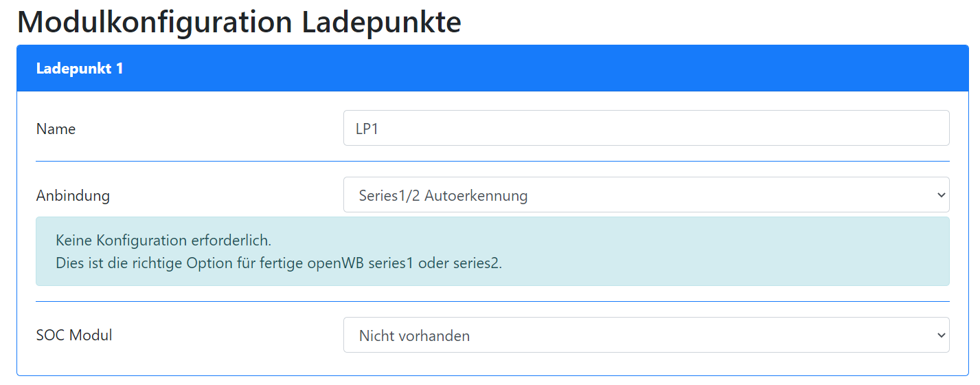Image resolution: width=980 pixels, height=385 pixels.
Task: Click the word 'Modulkonfiguration' in the heading
Action: 155,22
